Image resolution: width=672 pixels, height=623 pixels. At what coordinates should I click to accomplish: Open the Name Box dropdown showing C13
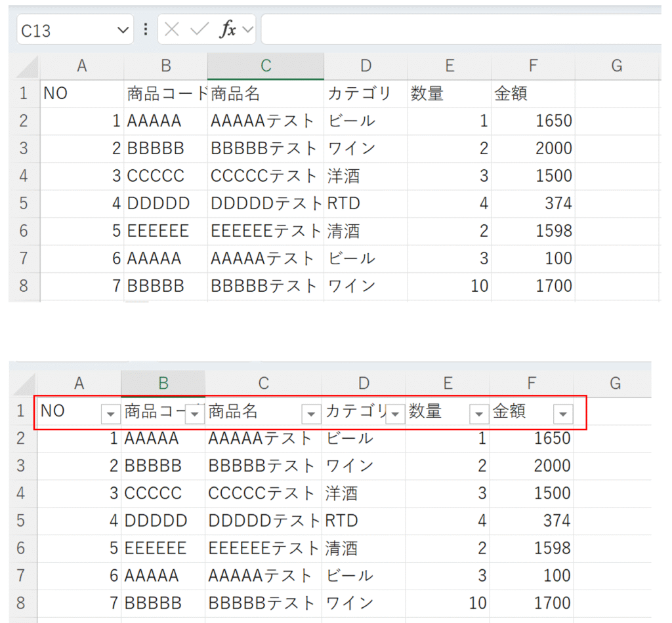click(123, 30)
